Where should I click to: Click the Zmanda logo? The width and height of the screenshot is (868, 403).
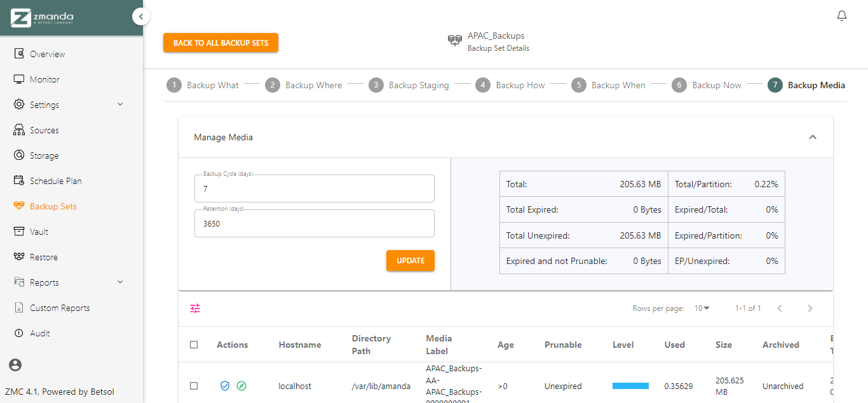tap(42, 18)
